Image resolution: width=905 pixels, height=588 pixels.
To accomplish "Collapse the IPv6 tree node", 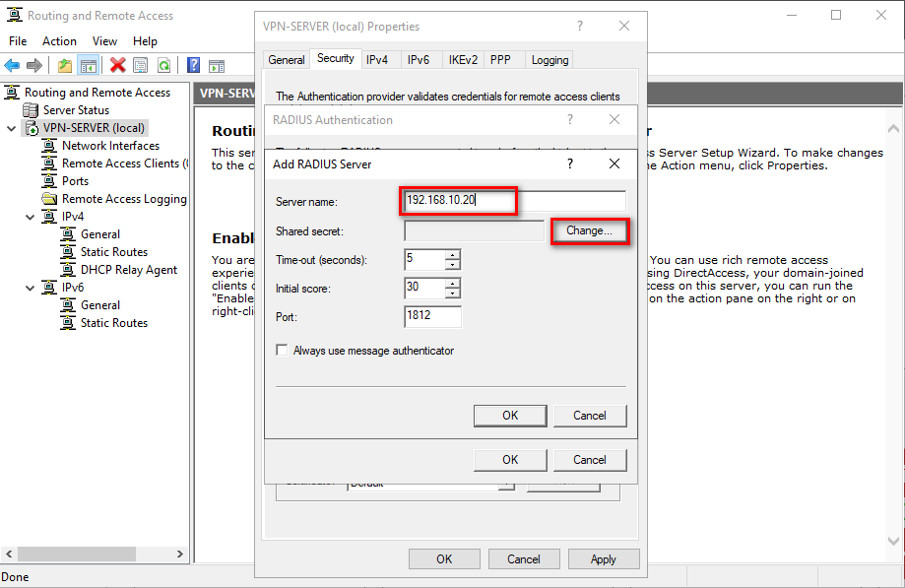I will point(29,288).
